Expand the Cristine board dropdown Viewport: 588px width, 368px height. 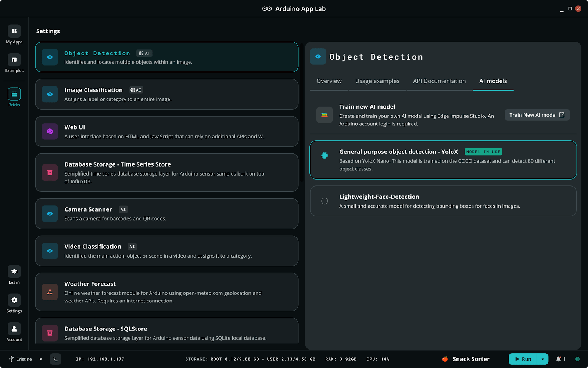(41, 359)
